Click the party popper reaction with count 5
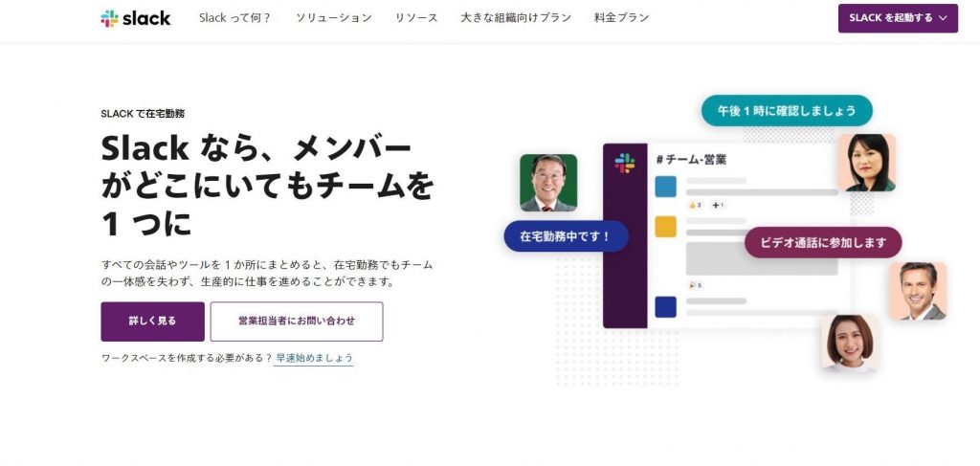This screenshot has width=980, height=466. (695, 285)
